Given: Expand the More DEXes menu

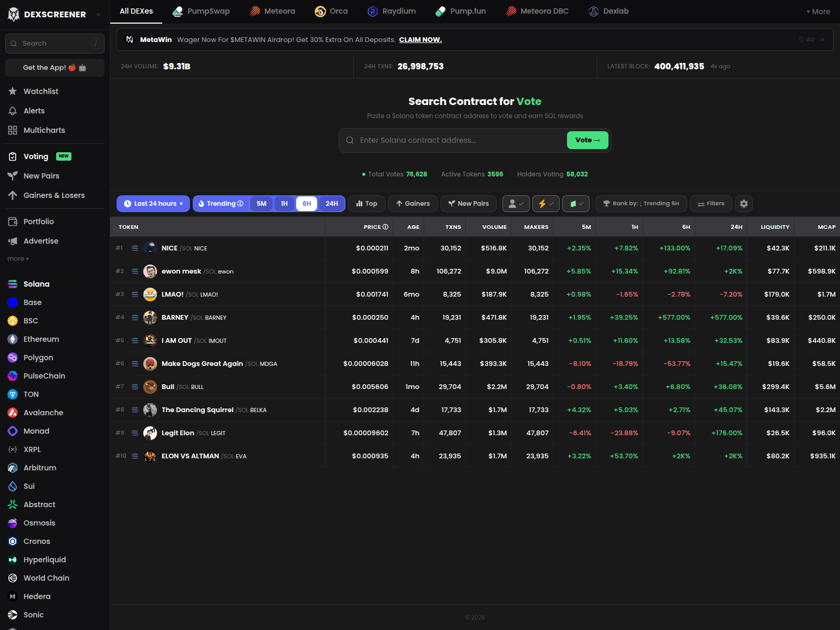Looking at the screenshot, I should pos(818,12).
